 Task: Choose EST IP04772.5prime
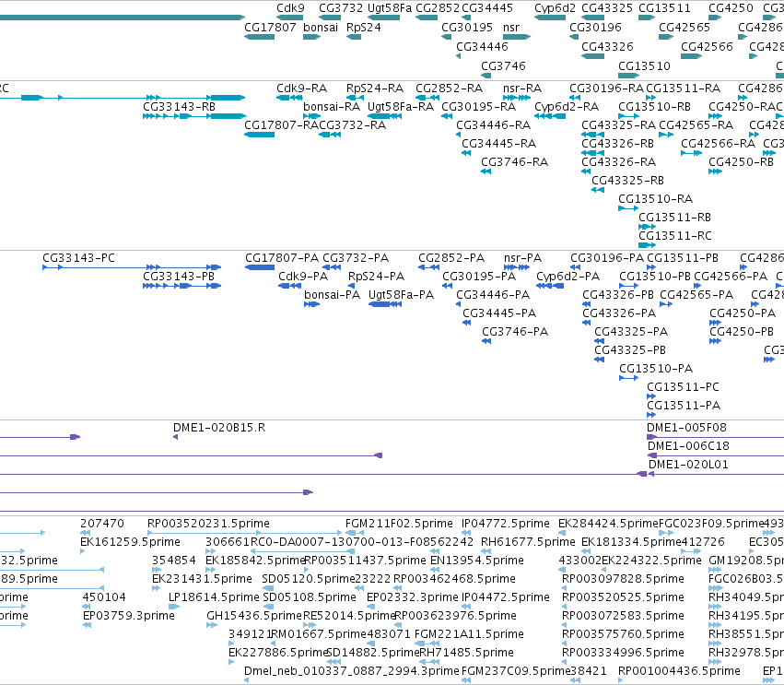[506, 524]
